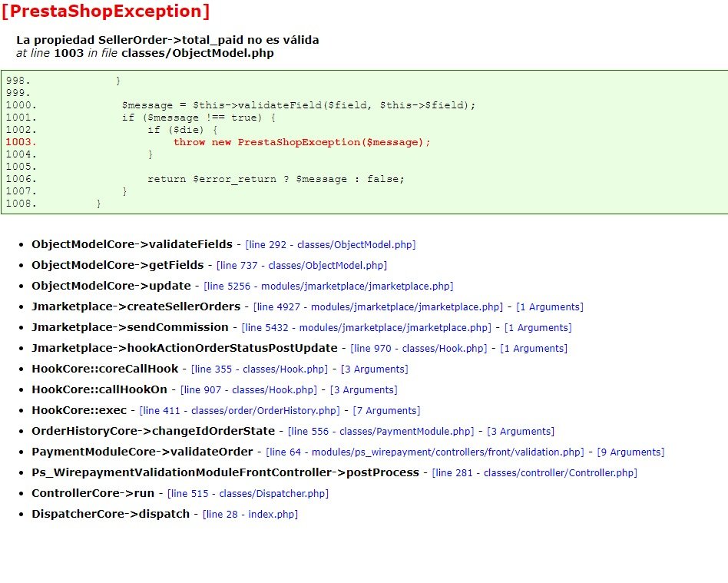The width and height of the screenshot is (728, 583).
Task: Open line 4927 jmarketplace.php link
Action: tap(378, 307)
